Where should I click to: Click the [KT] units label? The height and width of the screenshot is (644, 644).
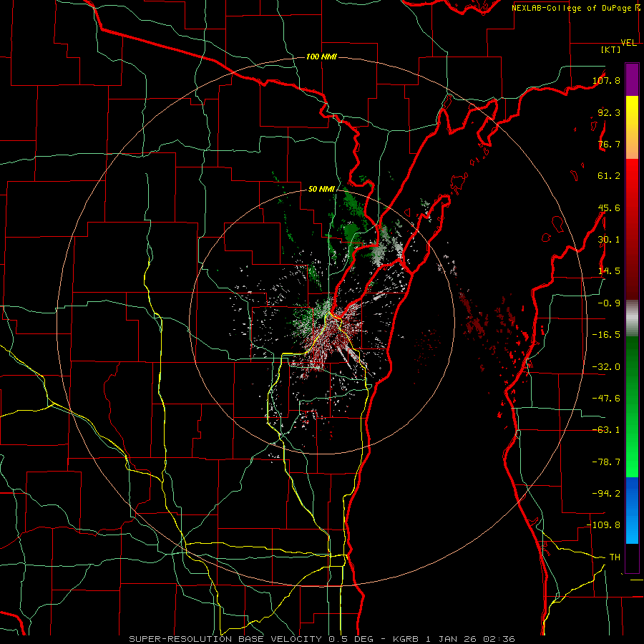pyautogui.click(x=610, y=49)
